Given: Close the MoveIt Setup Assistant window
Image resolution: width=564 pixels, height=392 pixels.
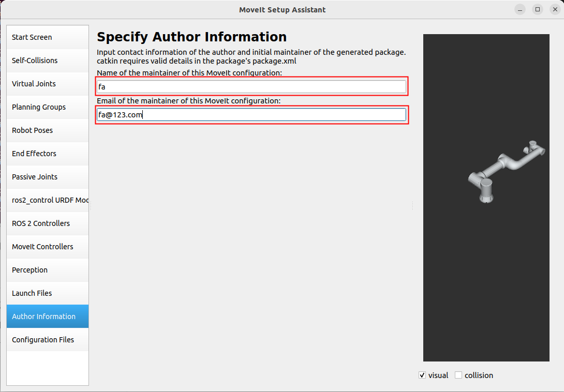Looking at the screenshot, I should coord(555,10).
